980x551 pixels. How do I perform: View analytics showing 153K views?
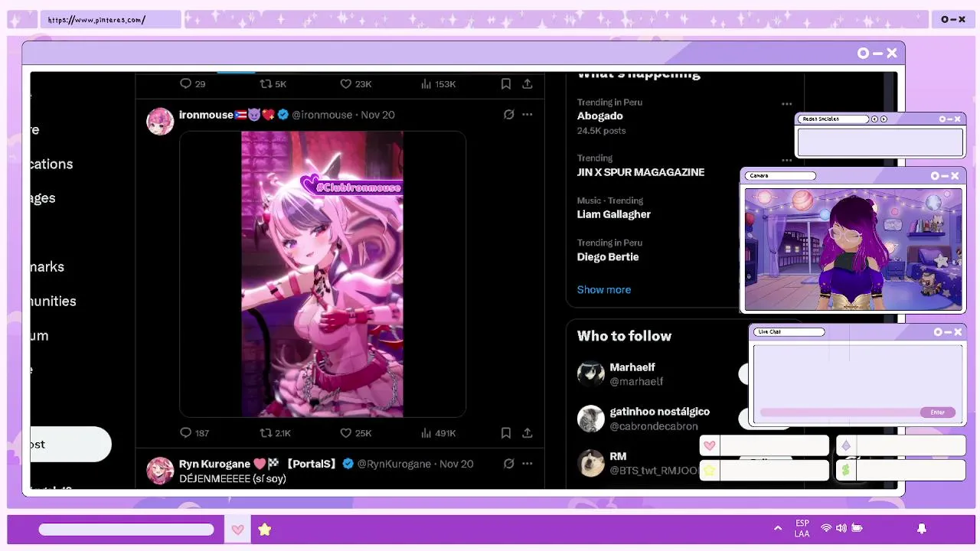[438, 83]
